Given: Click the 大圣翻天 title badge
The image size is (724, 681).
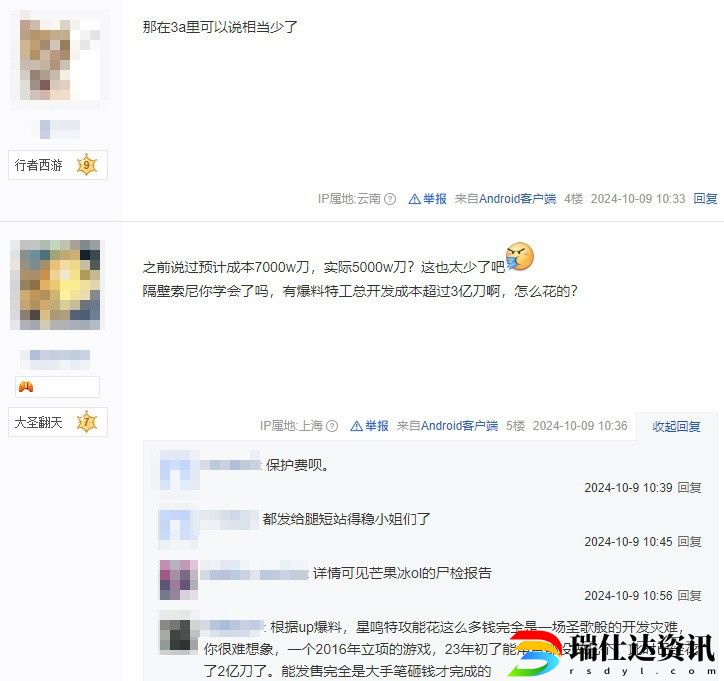Looking at the screenshot, I should 58,422.
